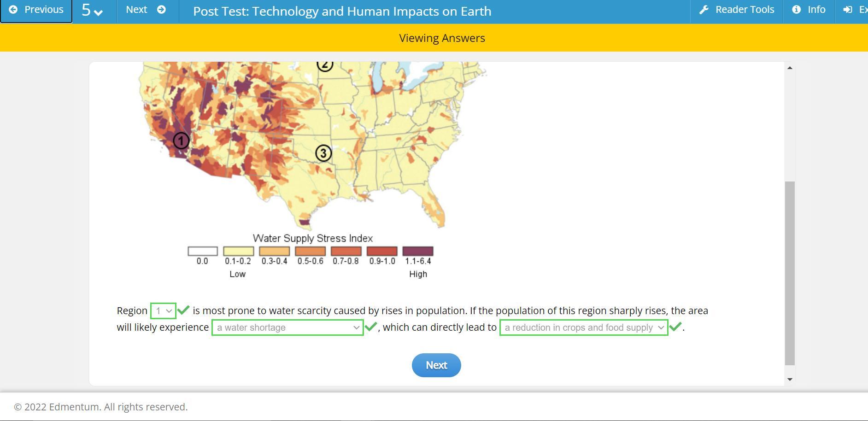Open the Info panel

(x=809, y=10)
